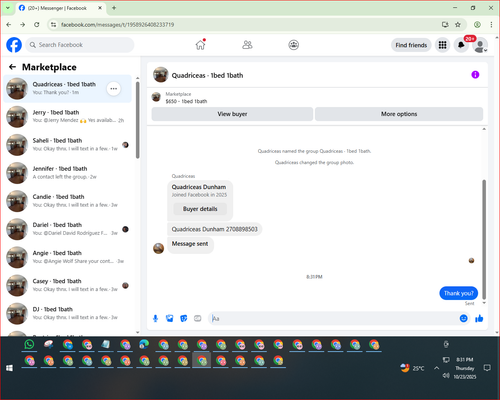Open conversation information purple icon
Screen dimensions: 500x400
pos(475,75)
